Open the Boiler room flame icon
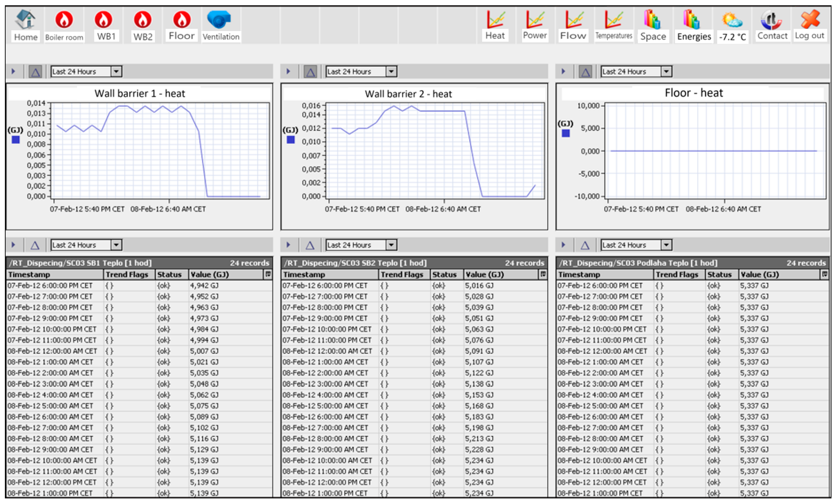Viewport: 836px width, 504px height. pos(64,20)
